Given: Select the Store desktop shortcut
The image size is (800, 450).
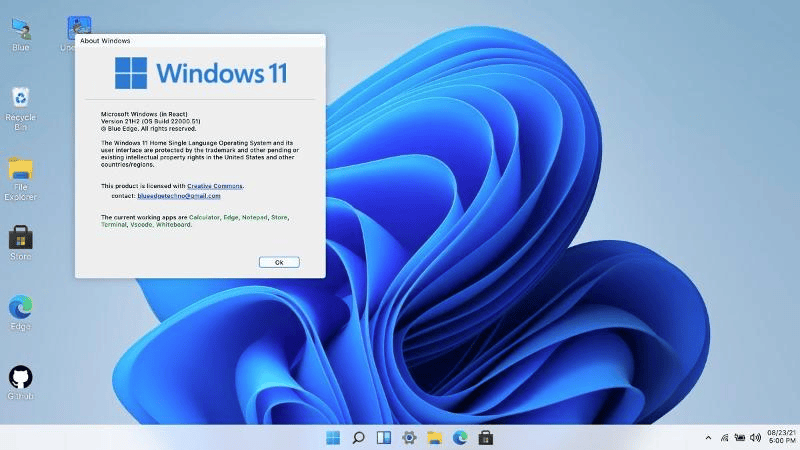Looking at the screenshot, I should tap(20, 238).
